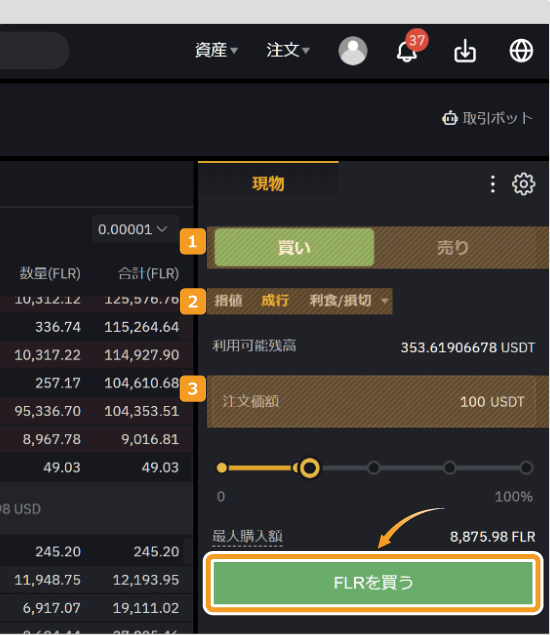This screenshot has height=635, width=550.
Task: Open the language globe icon
Action: click(521, 51)
